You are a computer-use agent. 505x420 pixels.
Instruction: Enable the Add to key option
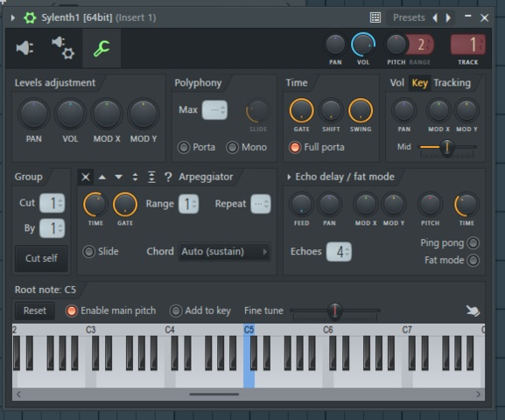pyautogui.click(x=176, y=311)
